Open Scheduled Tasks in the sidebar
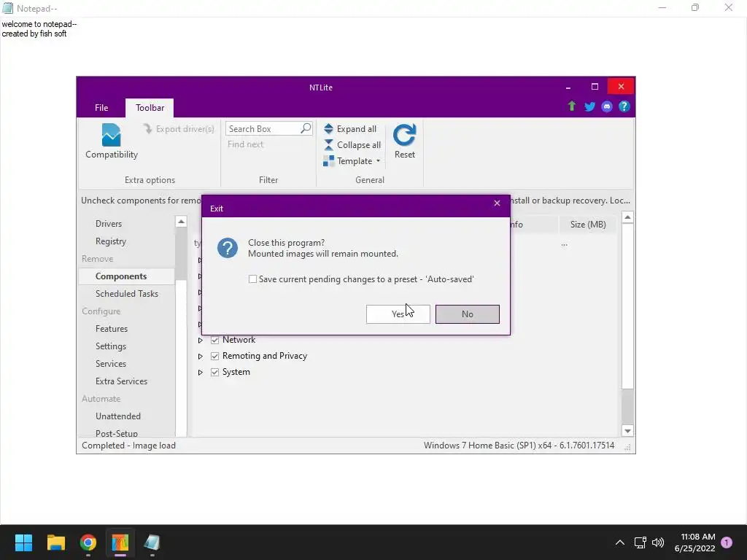 click(127, 294)
